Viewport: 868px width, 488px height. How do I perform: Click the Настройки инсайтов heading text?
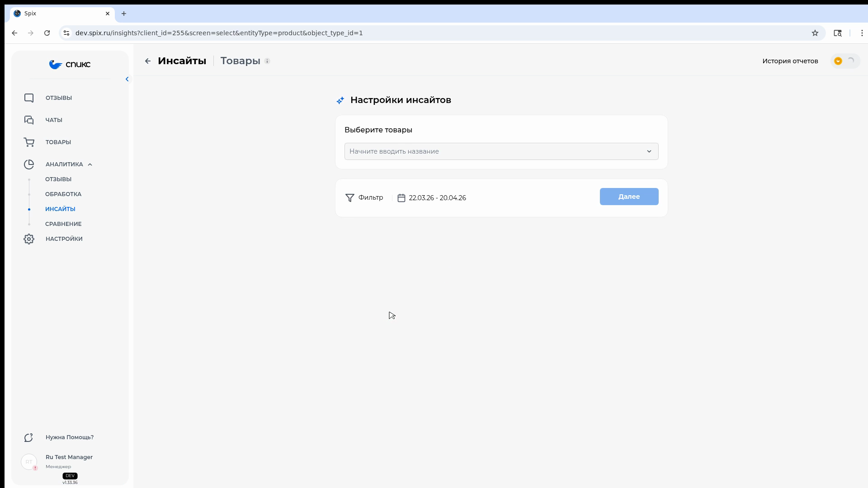pyautogui.click(x=401, y=100)
